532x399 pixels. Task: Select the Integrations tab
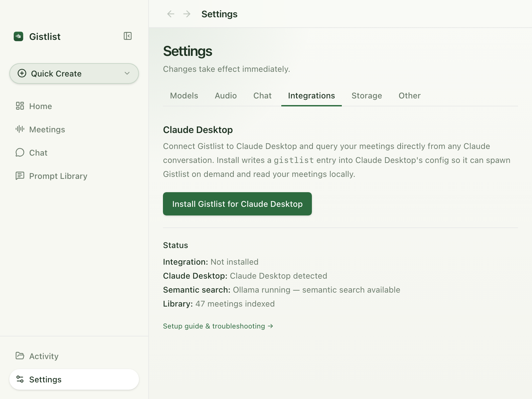[312, 96]
